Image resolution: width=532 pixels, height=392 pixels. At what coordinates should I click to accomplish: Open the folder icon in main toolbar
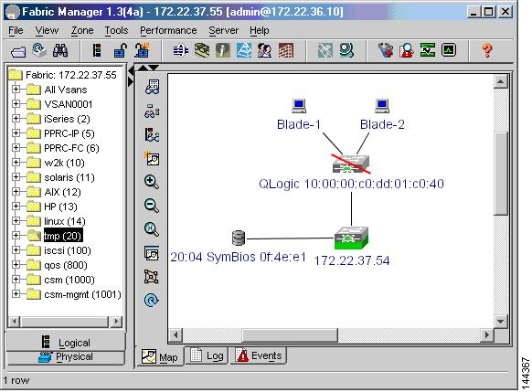click(18, 51)
